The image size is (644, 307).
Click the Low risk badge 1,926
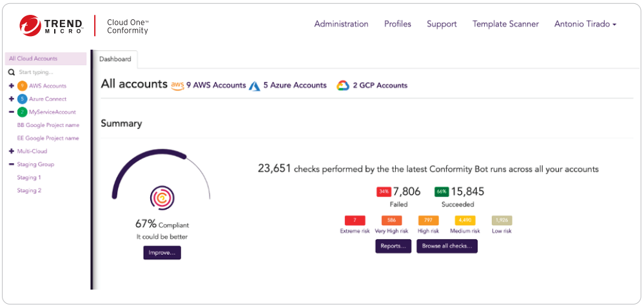coord(502,221)
